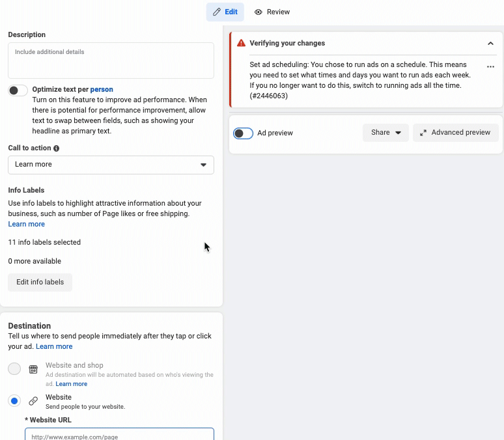The height and width of the screenshot is (440, 504).
Task: Collapse the Verifying your changes panel
Action: tap(490, 44)
